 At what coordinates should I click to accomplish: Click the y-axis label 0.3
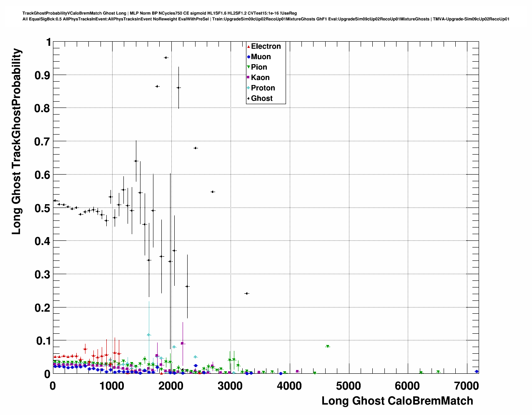pos(43,275)
